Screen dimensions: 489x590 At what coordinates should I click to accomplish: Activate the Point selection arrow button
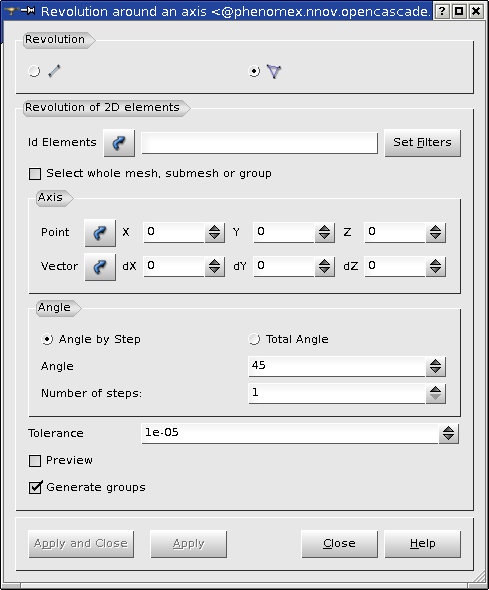(x=100, y=233)
